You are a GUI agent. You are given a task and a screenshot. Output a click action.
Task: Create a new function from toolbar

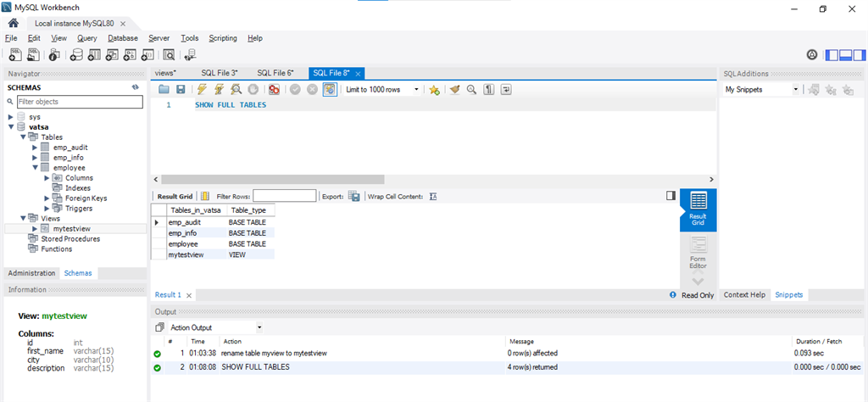click(x=147, y=54)
